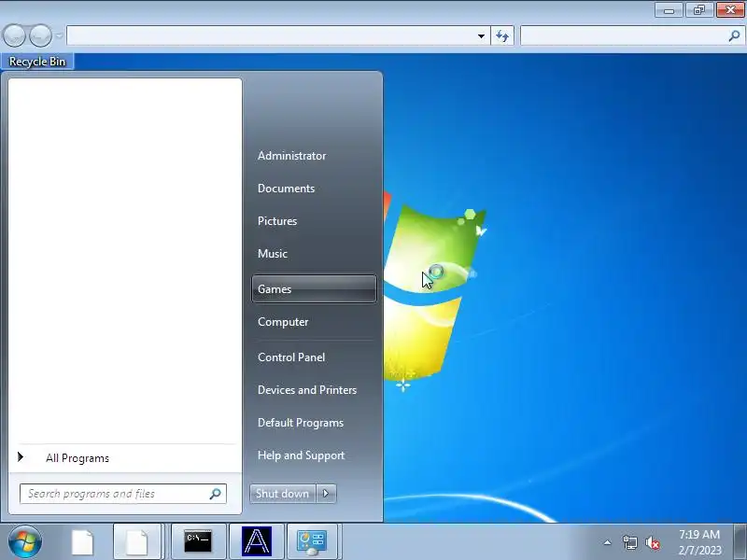Screen dimensions: 747x560
Task: Click the Shut down button
Action: 283,494
